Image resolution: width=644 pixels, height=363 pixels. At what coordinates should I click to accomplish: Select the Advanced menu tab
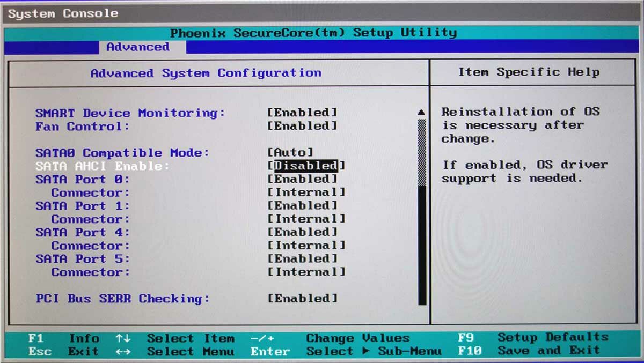tap(137, 47)
